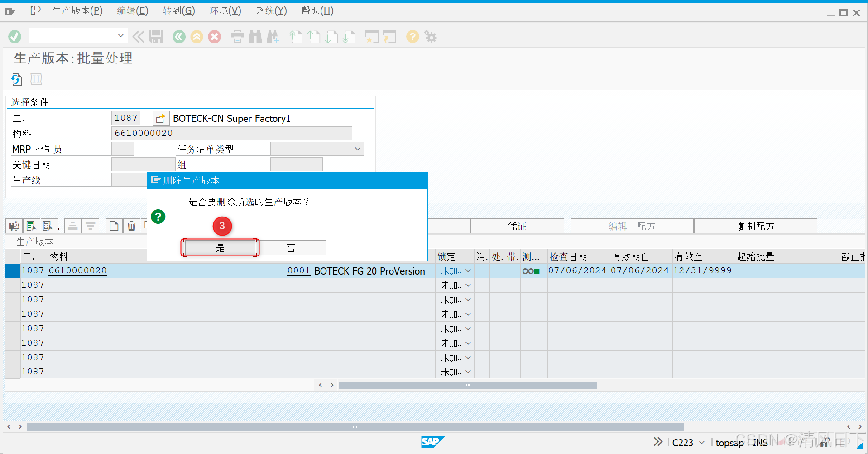Image resolution: width=868 pixels, height=454 pixels.
Task: Open the 锁定 dropdown in third row
Action: [x=468, y=300]
